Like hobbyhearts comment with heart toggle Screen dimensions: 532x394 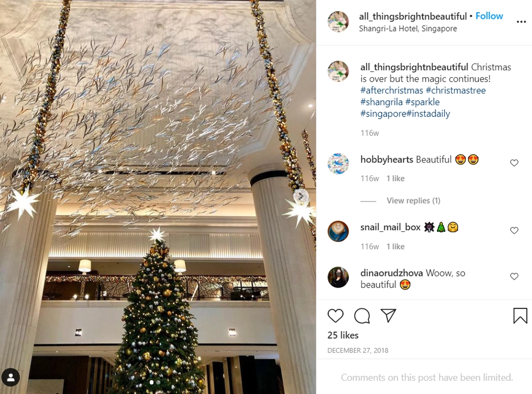coord(514,163)
